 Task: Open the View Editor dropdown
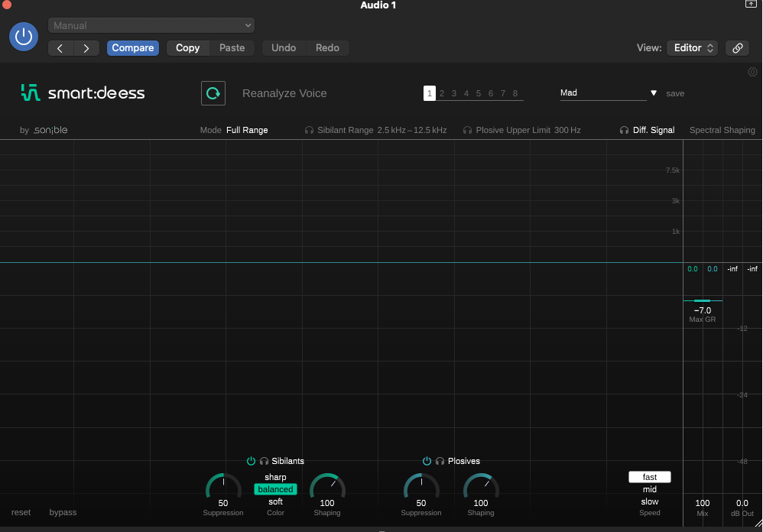693,48
